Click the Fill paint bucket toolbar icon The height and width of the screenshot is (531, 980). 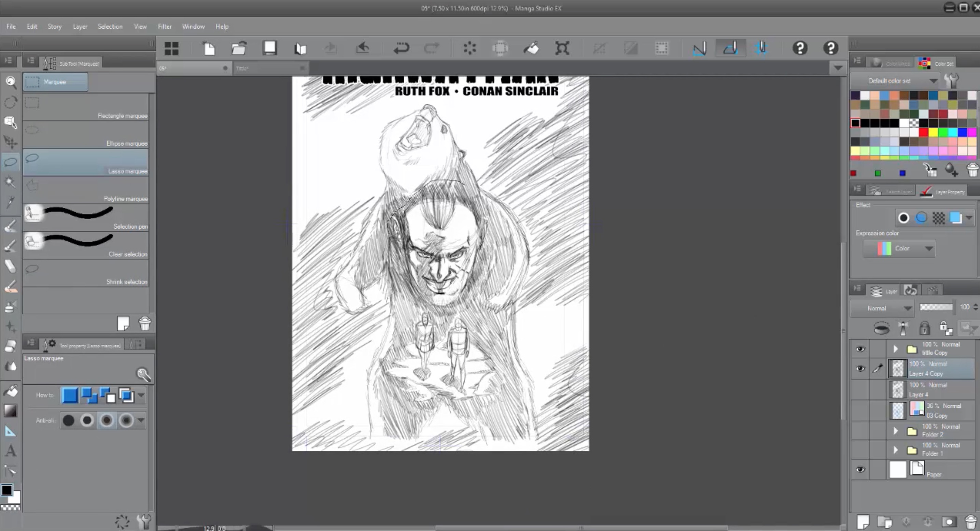pyautogui.click(x=531, y=48)
